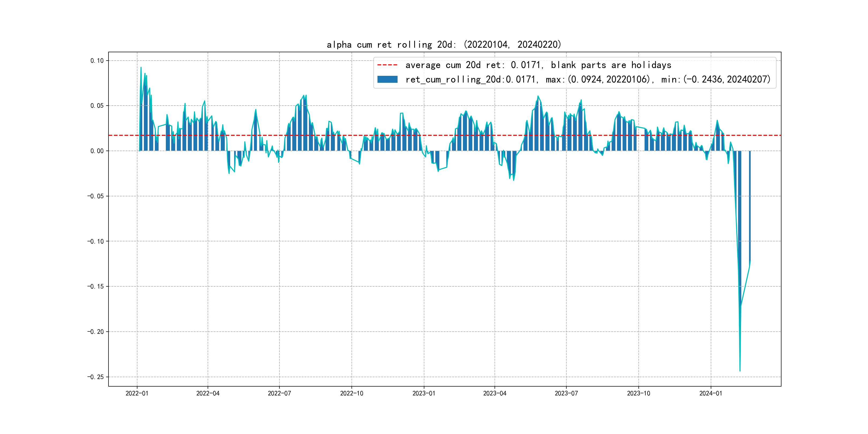Click the 2023-04 x-axis tick label
This screenshot has height=434, width=868.
pos(495,393)
